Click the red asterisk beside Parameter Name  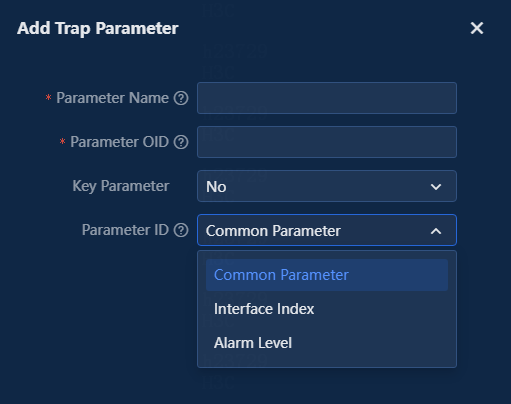(49, 98)
